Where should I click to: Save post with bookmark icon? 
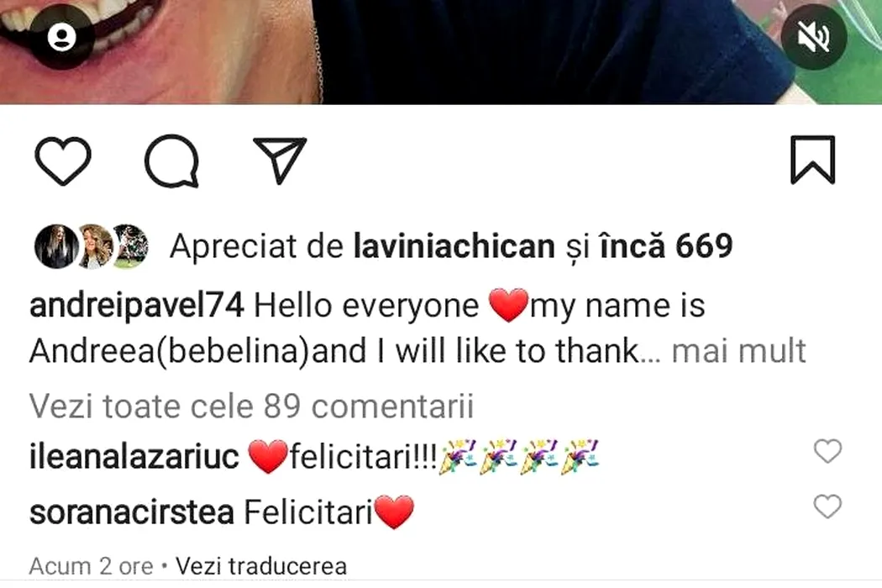[812, 160]
